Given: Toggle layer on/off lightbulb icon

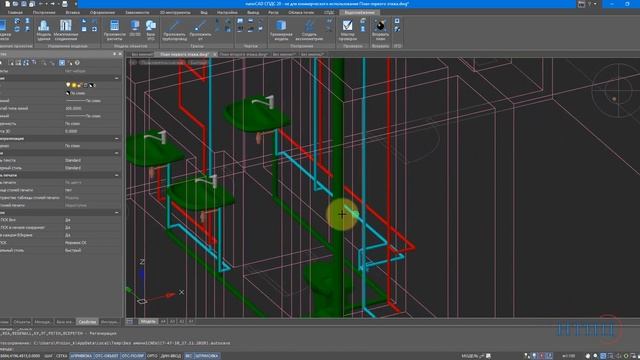Looking at the screenshot, I should click(68, 85).
